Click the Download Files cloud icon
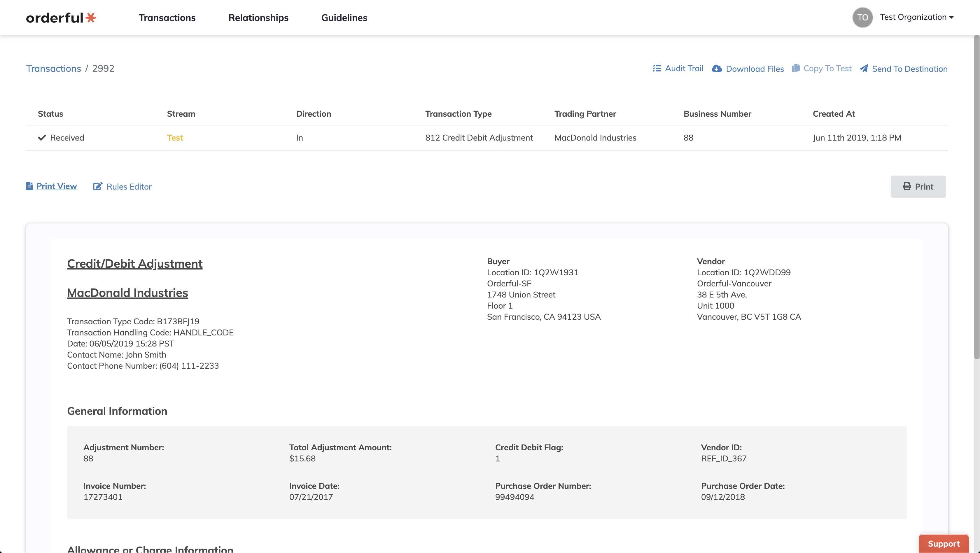 point(717,69)
